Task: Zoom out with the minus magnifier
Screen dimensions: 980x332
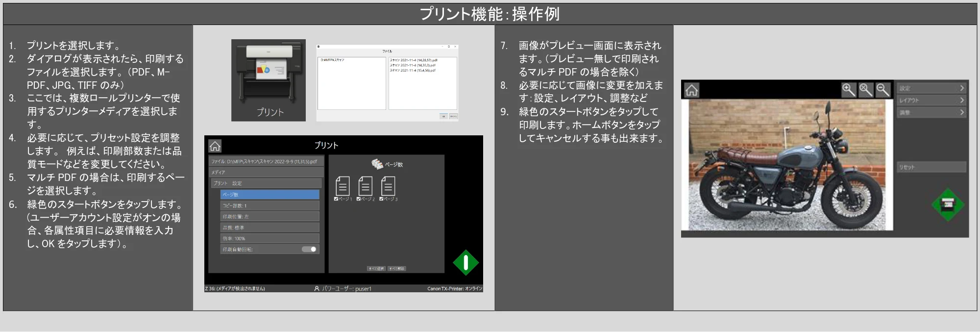Action: tap(883, 90)
